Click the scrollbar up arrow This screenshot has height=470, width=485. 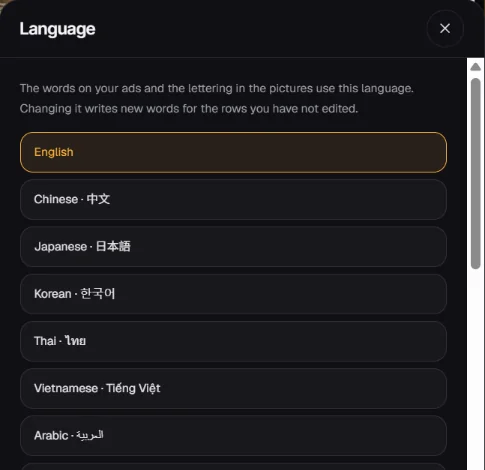[475, 67]
